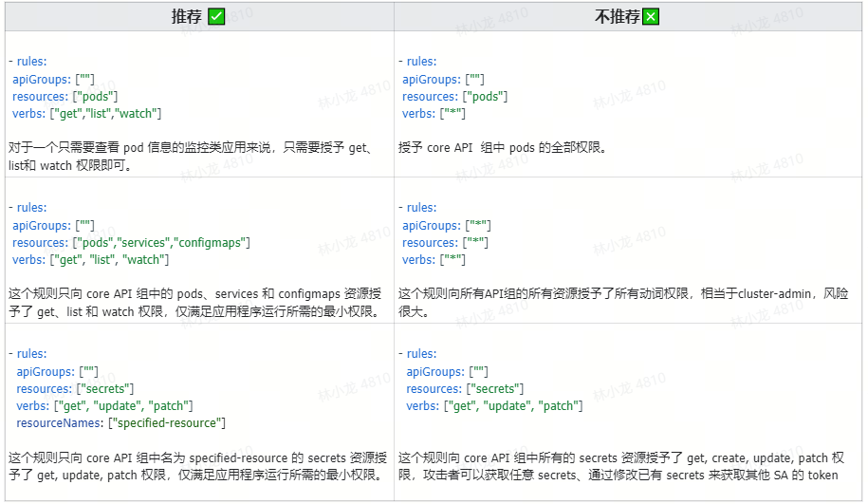868x504 pixels.
Task: Click verbs: ["get", "update", "patch"] in 推荐 column
Action: pos(104,406)
